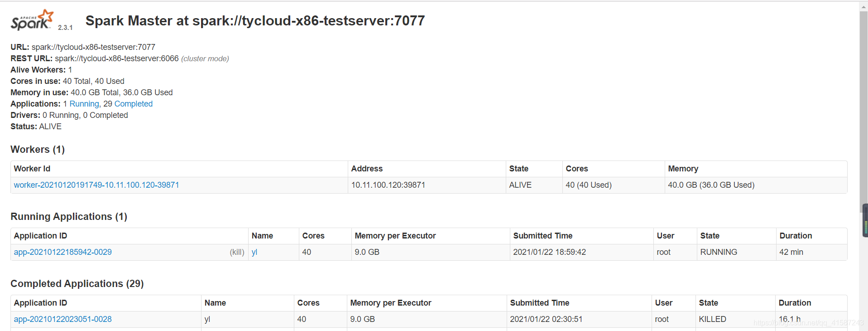Viewport: 868px width, 331px height.
Task: Open completed app app-20210122023051-0028
Action: (63, 319)
